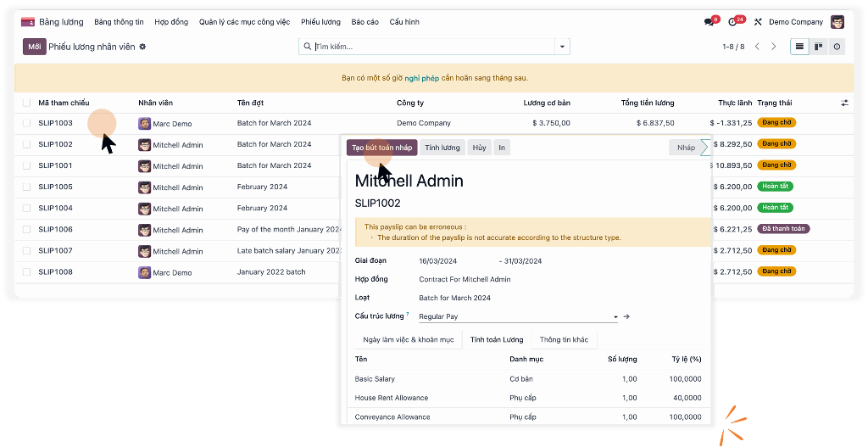Tick the checkbox for SLIP1001
Image resolution: width=868 pixels, height=447 pixels.
point(26,165)
